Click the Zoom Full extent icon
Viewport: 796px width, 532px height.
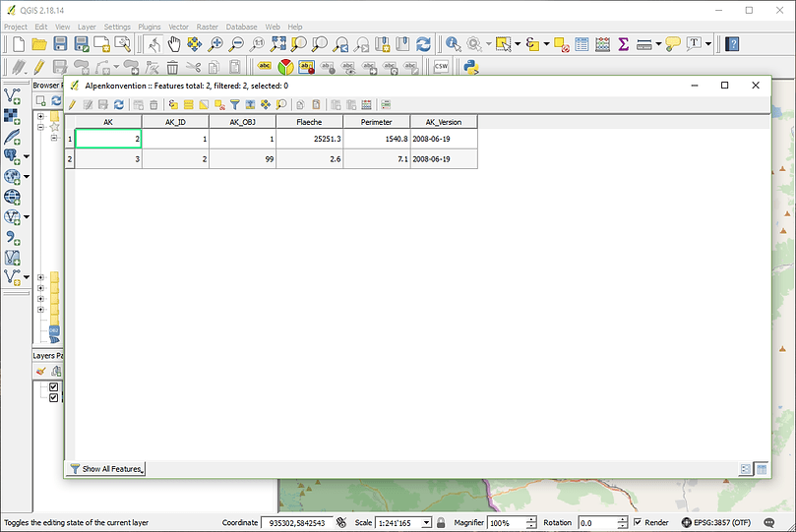coord(277,44)
